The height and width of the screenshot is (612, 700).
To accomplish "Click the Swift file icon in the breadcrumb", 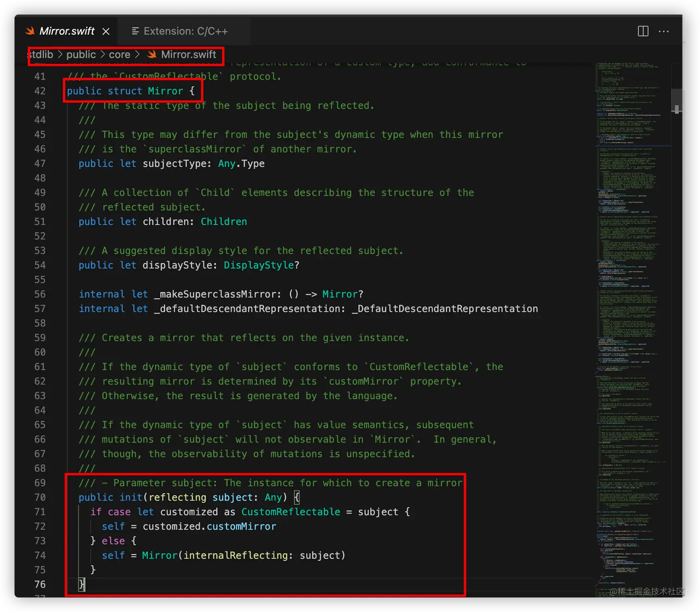I will 151,55.
